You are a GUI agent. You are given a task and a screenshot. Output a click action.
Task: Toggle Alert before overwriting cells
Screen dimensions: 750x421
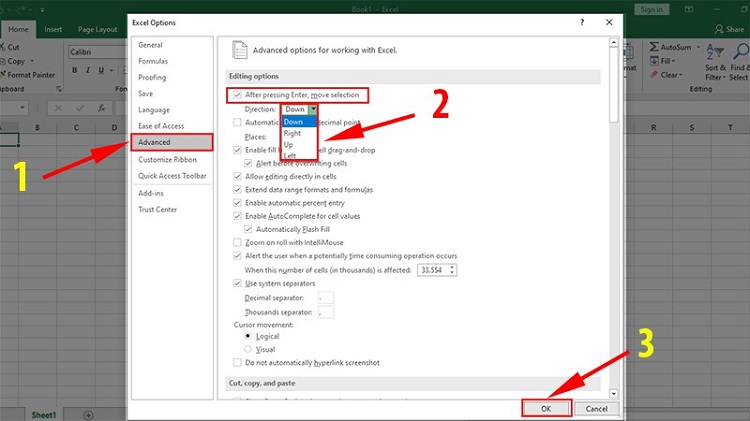click(x=248, y=164)
